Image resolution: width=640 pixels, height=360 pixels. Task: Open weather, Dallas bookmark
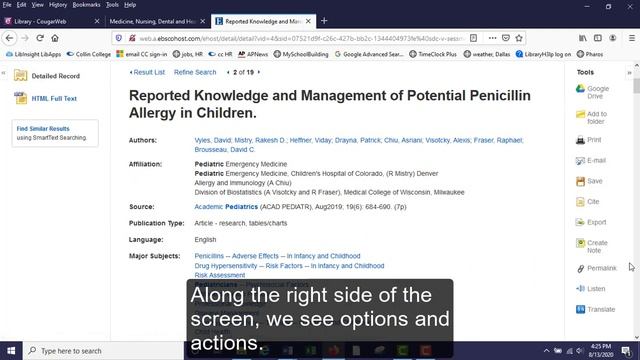point(487,54)
